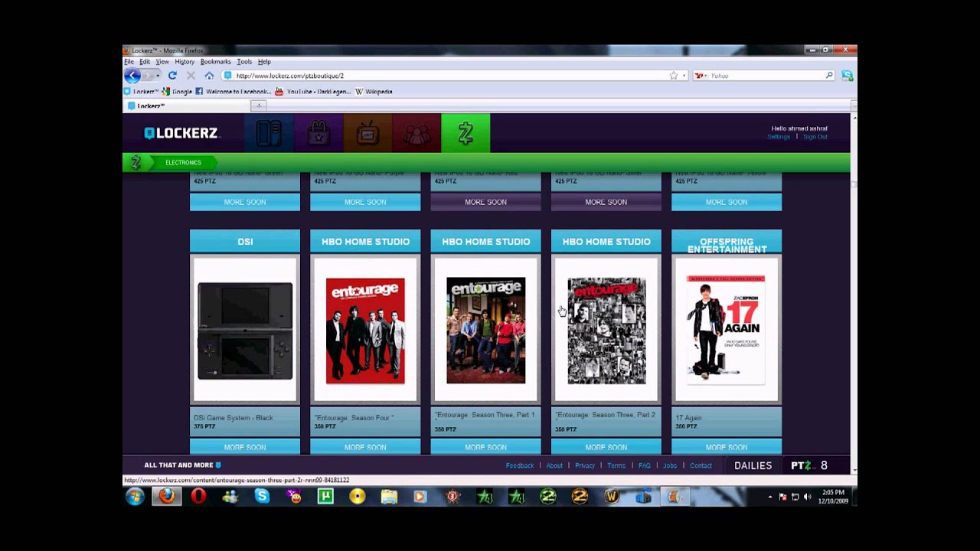Viewport: 980px width, 551px height.
Task: Select the Lockerz browser tab
Action: point(186,106)
